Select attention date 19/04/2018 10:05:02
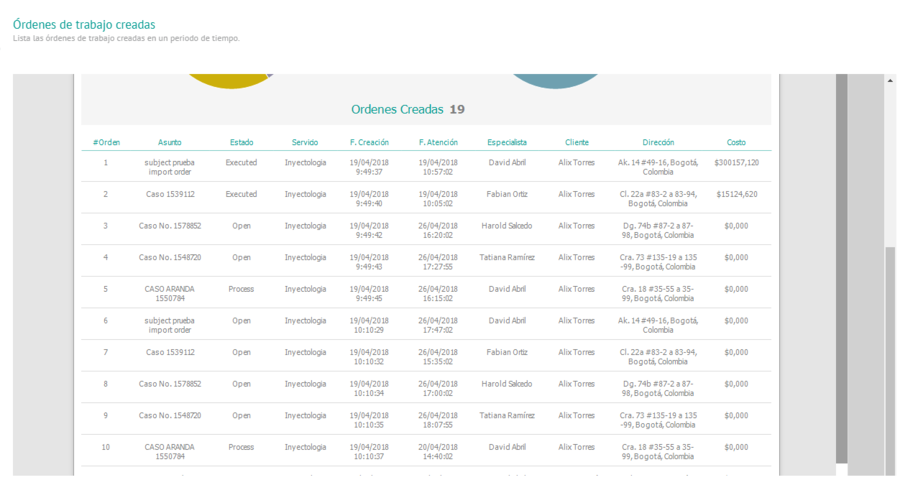This screenshot has width=900, height=480. tap(438, 199)
